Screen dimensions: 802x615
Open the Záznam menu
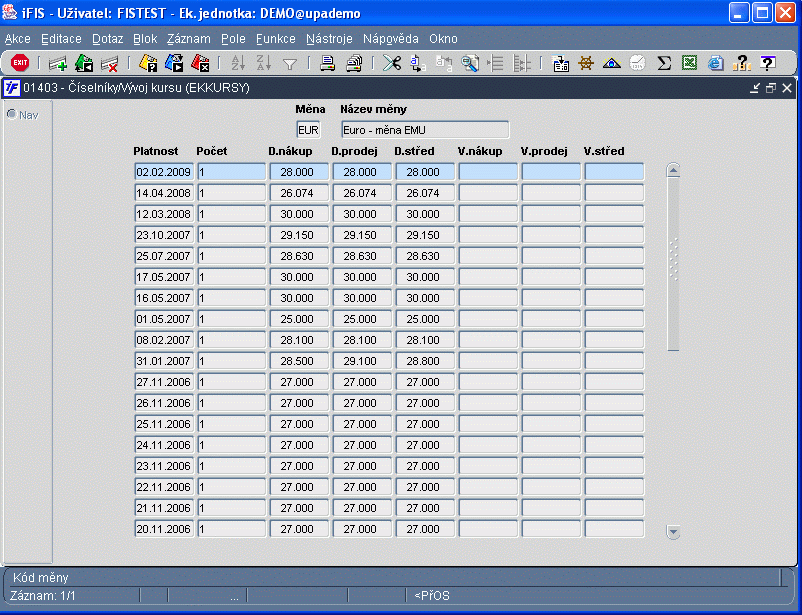[189, 39]
